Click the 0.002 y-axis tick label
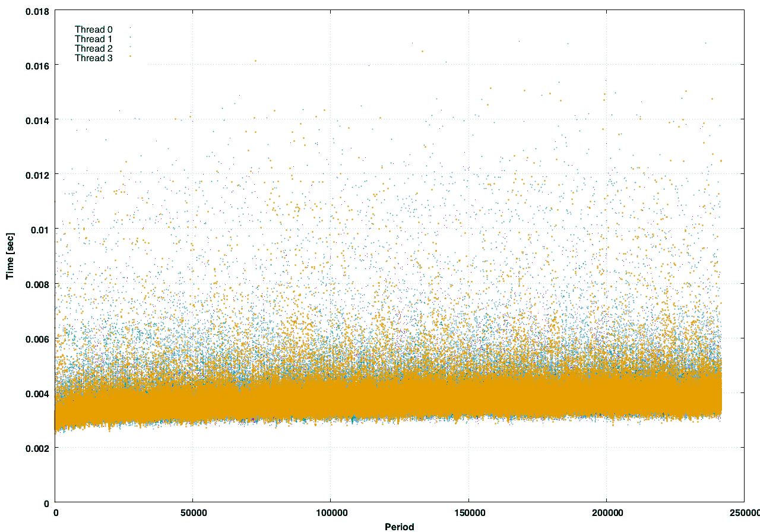Image resolution: width=760 pixels, height=532 pixels. [x=37, y=448]
